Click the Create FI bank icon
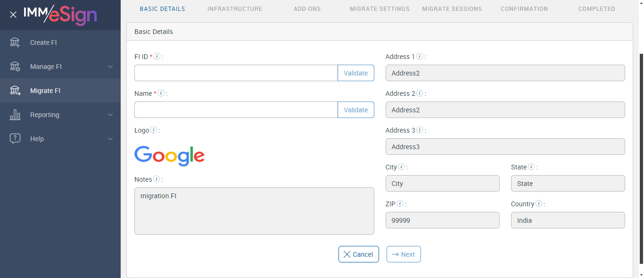Image resolution: width=644 pixels, height=278 pixels. click(x=15, y=42)
